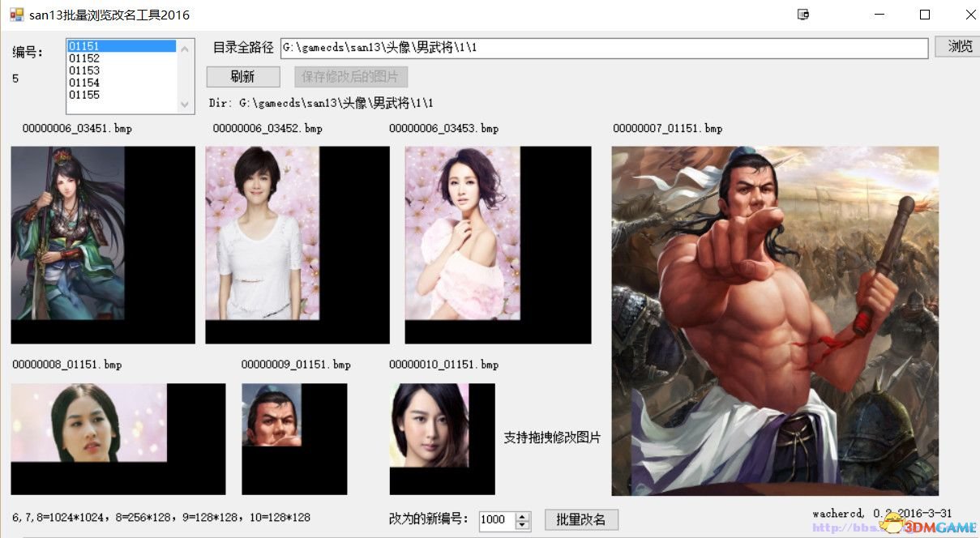Select the 00000009_01151.bmp image
Viewport: 980px width, 538px height.
[x=294, y=438]
